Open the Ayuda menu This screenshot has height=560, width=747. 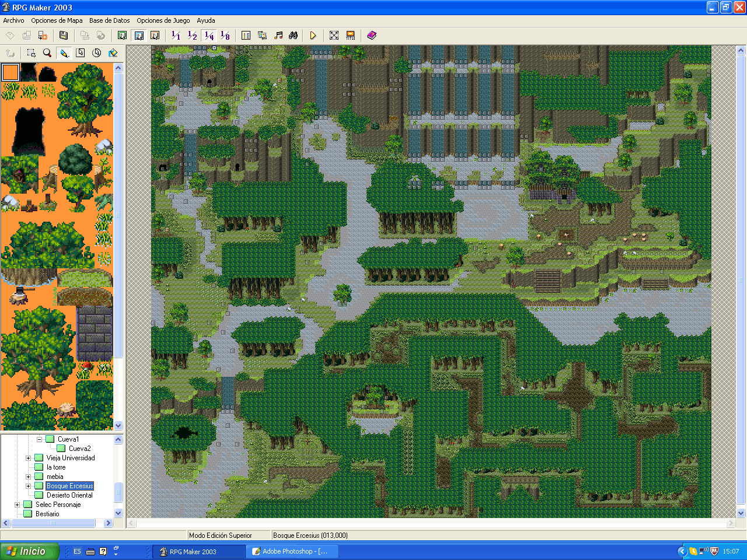coord(206,20)
